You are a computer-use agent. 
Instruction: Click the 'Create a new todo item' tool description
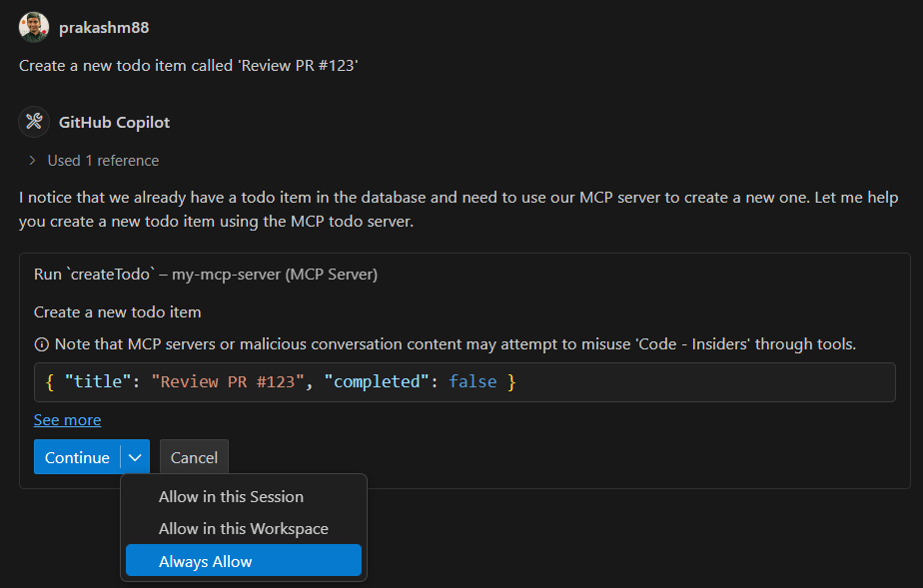pyautogui.click(x=118, y=312)
